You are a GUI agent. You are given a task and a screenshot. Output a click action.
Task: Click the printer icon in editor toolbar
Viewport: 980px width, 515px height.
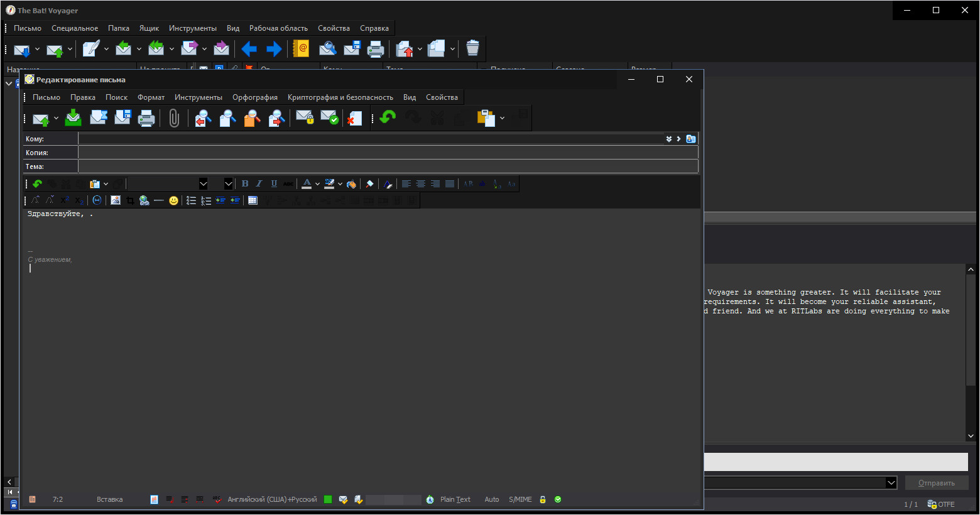[x=146, y=118]
